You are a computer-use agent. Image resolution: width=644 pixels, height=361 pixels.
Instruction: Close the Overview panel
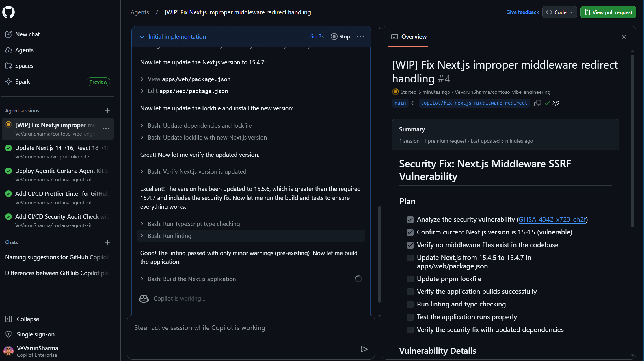(x=624, y=37)
